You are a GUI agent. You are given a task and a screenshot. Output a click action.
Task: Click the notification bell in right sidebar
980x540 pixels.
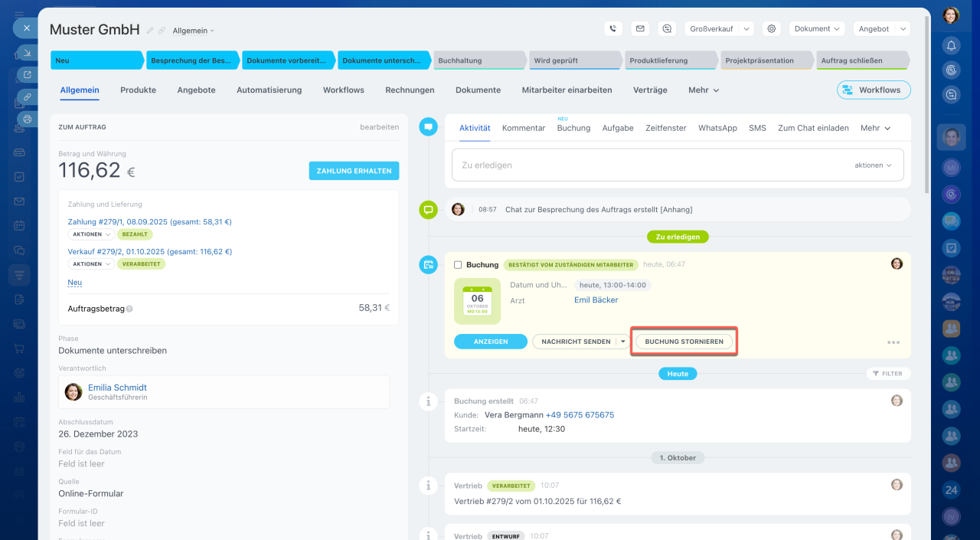tap(951, 45)
